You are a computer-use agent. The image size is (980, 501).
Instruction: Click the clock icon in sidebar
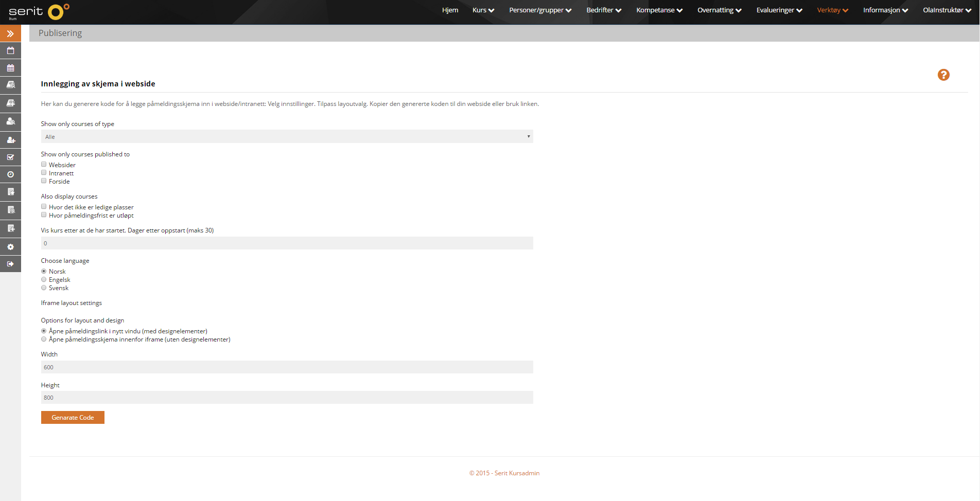point(10,175)
